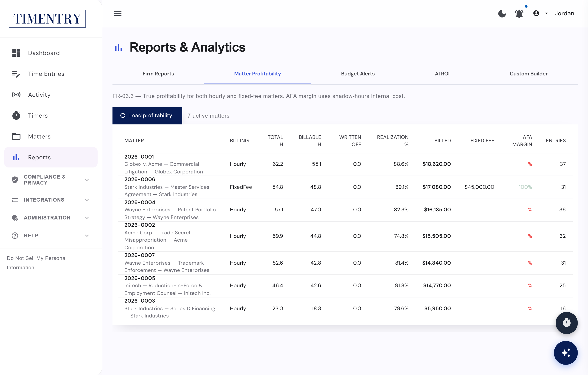This screenshot has height=375, width=588.
Task: Click fixed fee value $45,000.00
Action: pos(479,187)
